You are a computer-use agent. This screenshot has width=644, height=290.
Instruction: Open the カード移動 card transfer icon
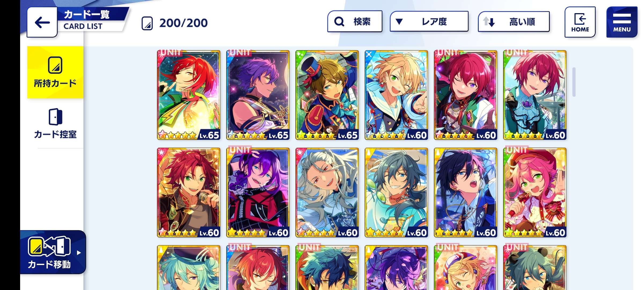pyautogui.click(x=49, y=246)
